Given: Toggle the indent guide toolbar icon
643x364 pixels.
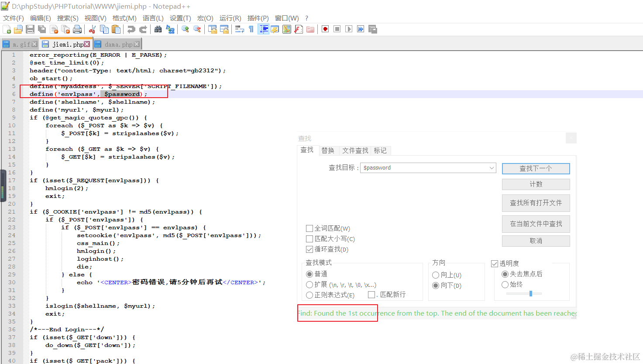Looking at the screenshot, I should (x=263, y=29).
